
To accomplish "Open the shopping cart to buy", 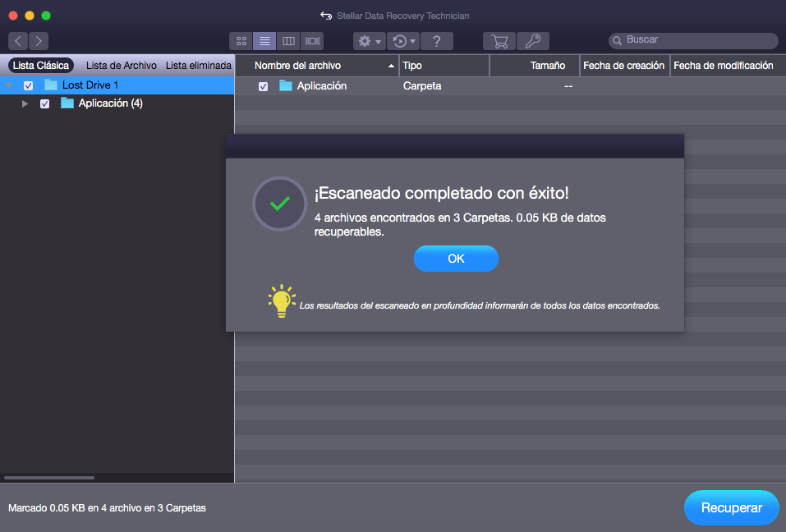I will pos(499,41).
